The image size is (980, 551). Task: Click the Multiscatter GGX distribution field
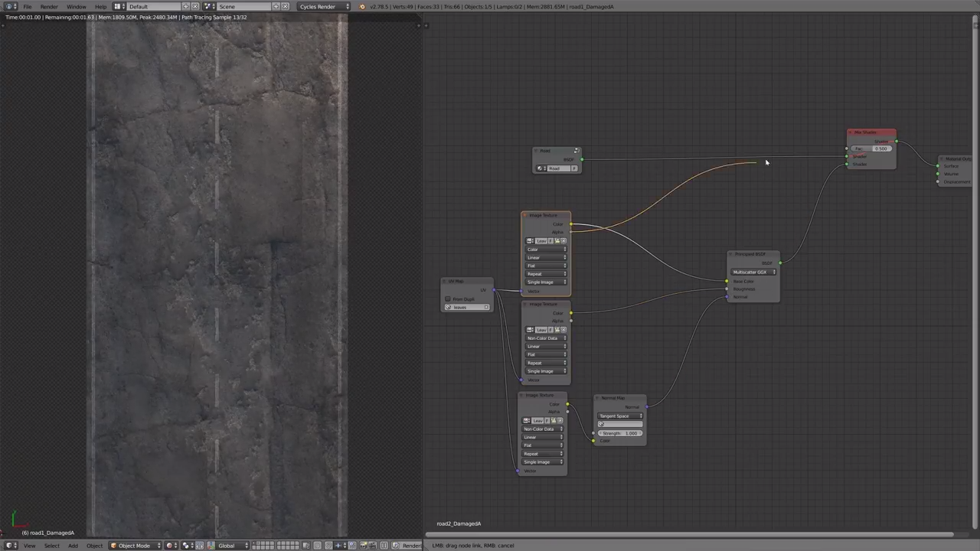pyautogui.click(x=754, y=272)
